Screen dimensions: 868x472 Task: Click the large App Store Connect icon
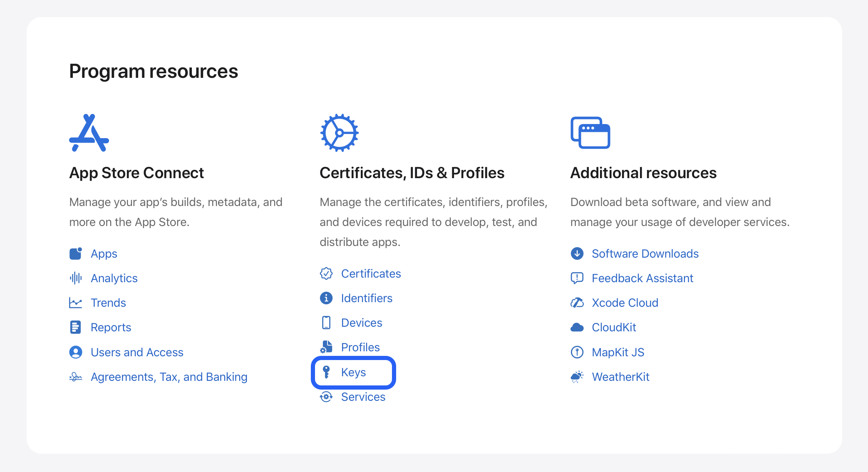89,133
